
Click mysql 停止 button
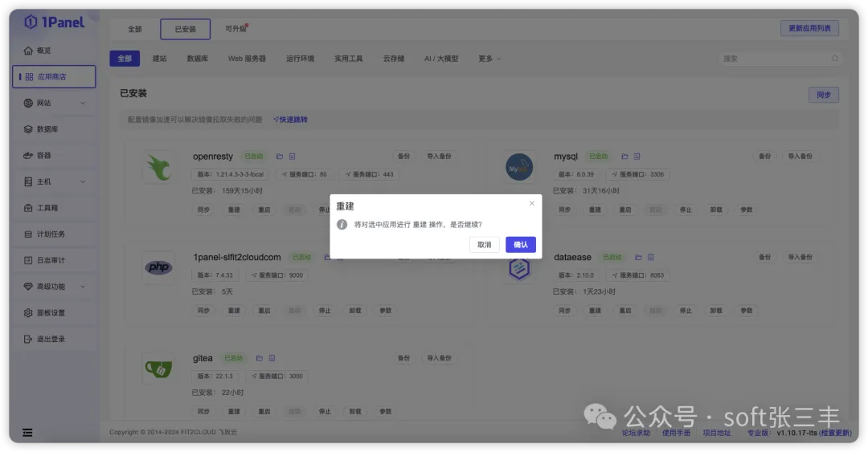[686, 210]
